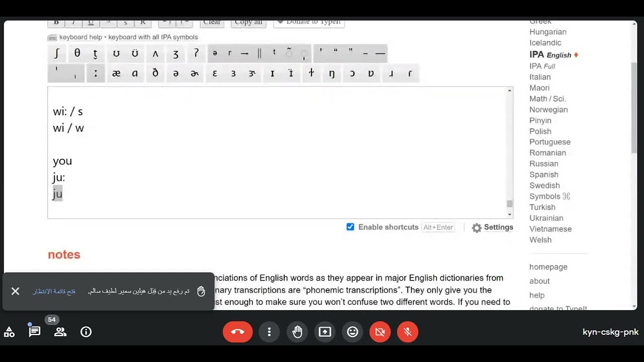The image size is (644, 362).
Task: Open the queue link in the notification
Action: click(54, 292)
